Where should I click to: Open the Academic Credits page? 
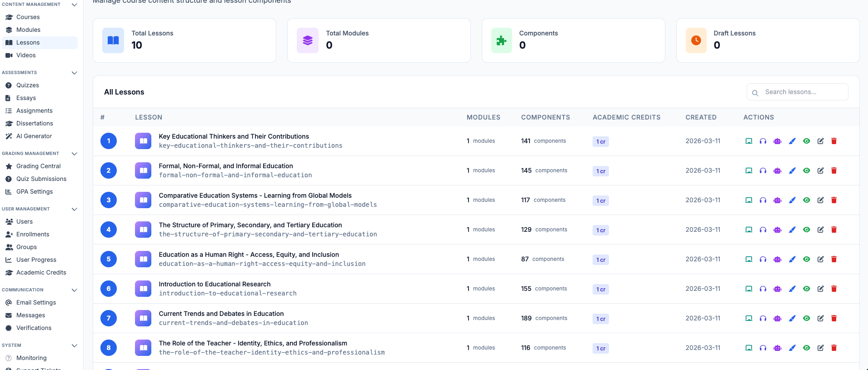coord(40,273)
